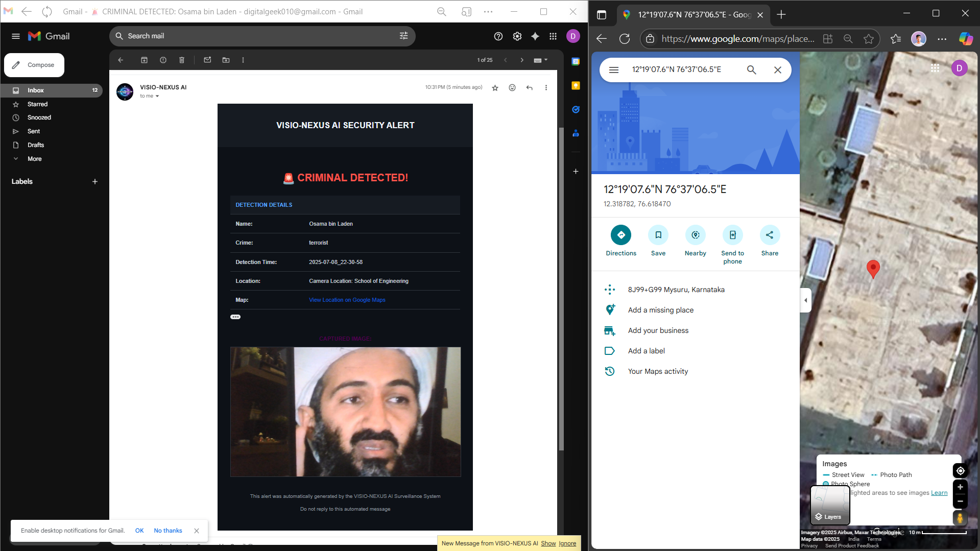Get add-ons plus in side panel

(x=576, y=172)
